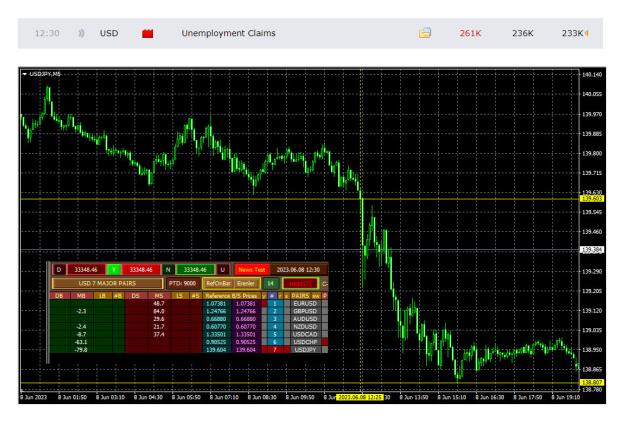The height and width of the screenshot is (423, 625).
Task: Click the yellow 139.603 price label
Action: 592,199
